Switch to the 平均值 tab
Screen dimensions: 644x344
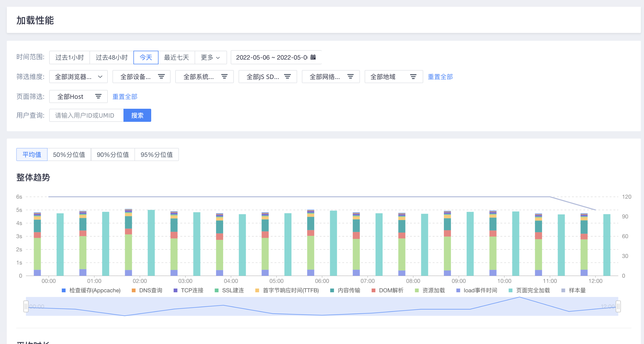(32, 154)
